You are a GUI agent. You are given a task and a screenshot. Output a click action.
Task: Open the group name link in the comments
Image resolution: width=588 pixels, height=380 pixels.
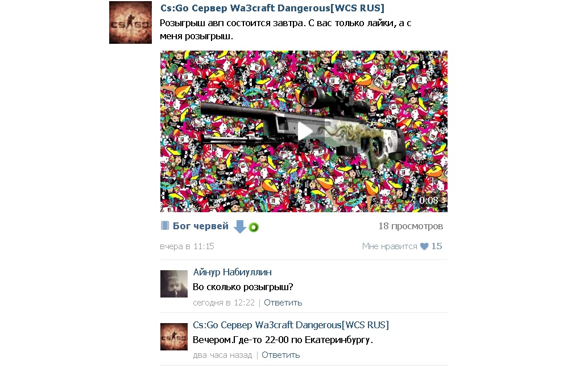tap(291, 325)
